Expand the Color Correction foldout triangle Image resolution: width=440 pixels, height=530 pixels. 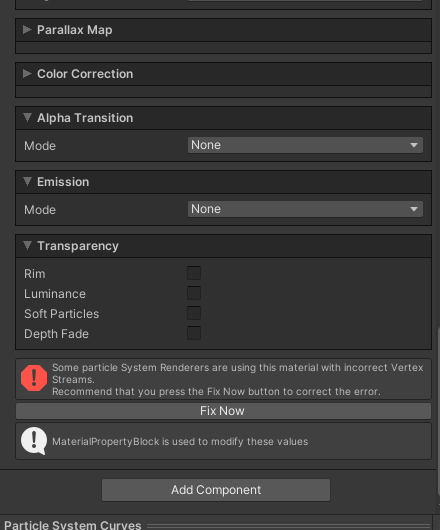pyautogui.click(x=27, y=74)
